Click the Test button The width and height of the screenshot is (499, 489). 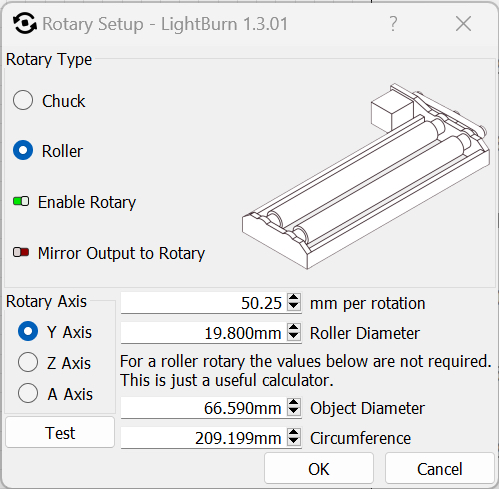pyautogui.click(x=60, y=433)
